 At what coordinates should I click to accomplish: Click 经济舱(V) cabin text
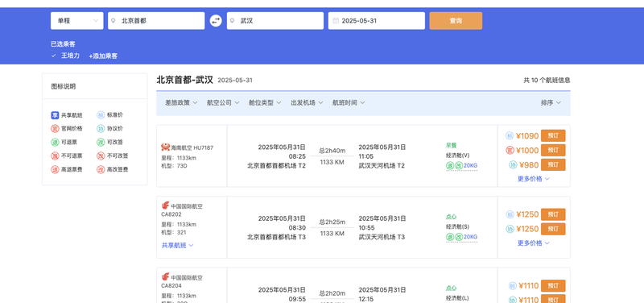[x=457, y=156]
